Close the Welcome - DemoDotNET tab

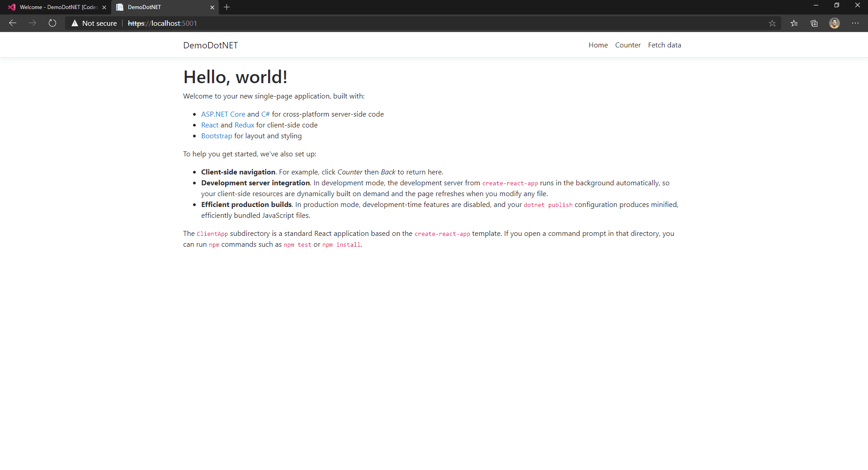(x=104, y=7)
